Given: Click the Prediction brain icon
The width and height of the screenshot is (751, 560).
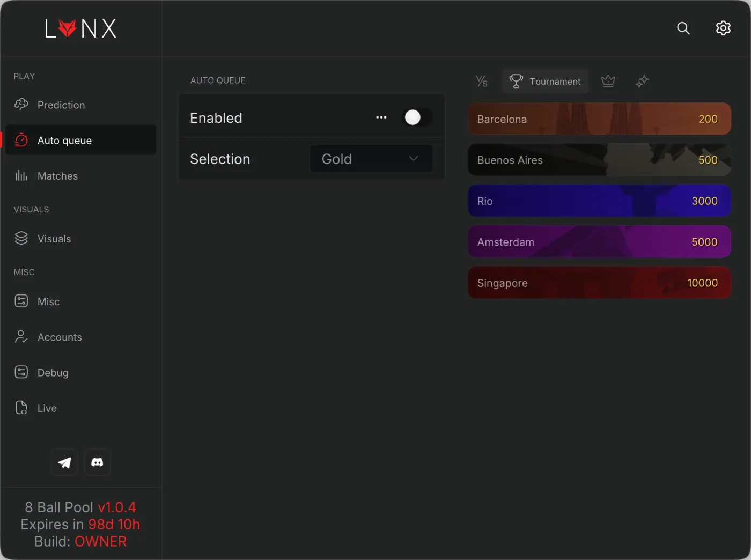Looking at the screenshot, I should (x=21, y=105).
